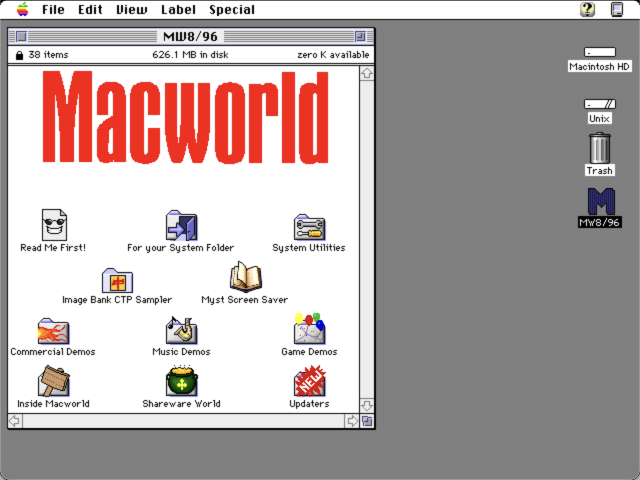Image resolution: width=640 pixels, height=480 pixels.
Task: Click the '38 items' text in header
Action: [x=48, y=55]
